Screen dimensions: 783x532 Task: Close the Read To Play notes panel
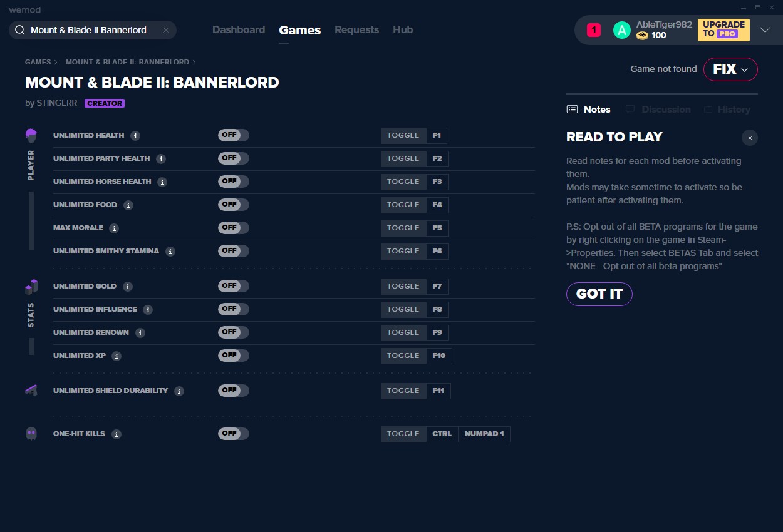point(749,138)
